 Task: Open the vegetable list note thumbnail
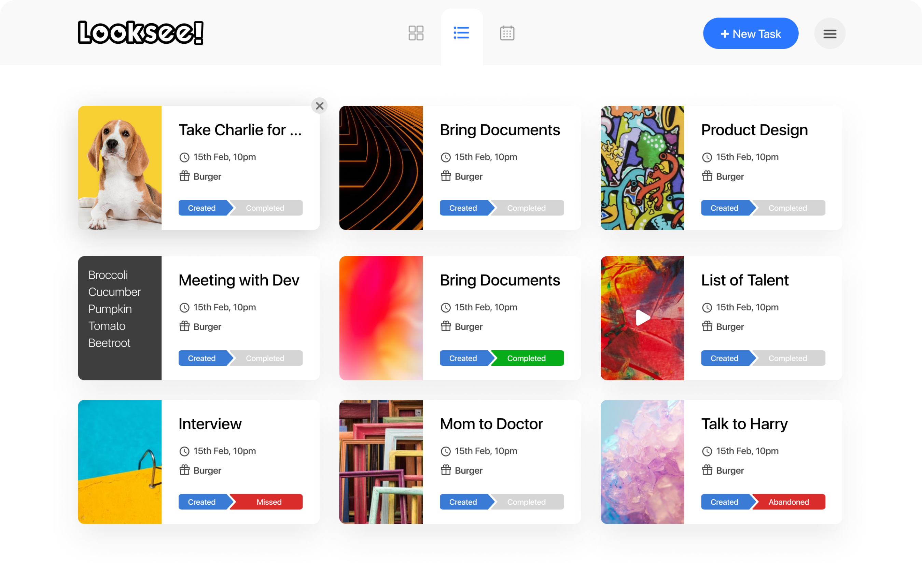[120, 318]
